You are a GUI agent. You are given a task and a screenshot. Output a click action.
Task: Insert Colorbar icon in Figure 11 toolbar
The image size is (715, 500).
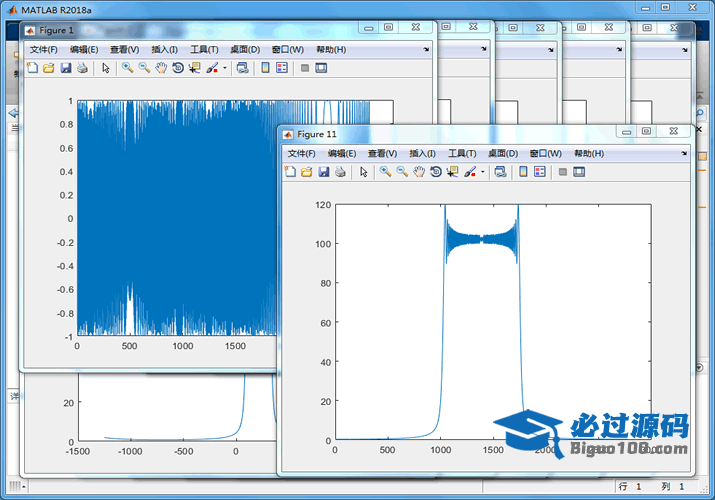pos(523,172)
